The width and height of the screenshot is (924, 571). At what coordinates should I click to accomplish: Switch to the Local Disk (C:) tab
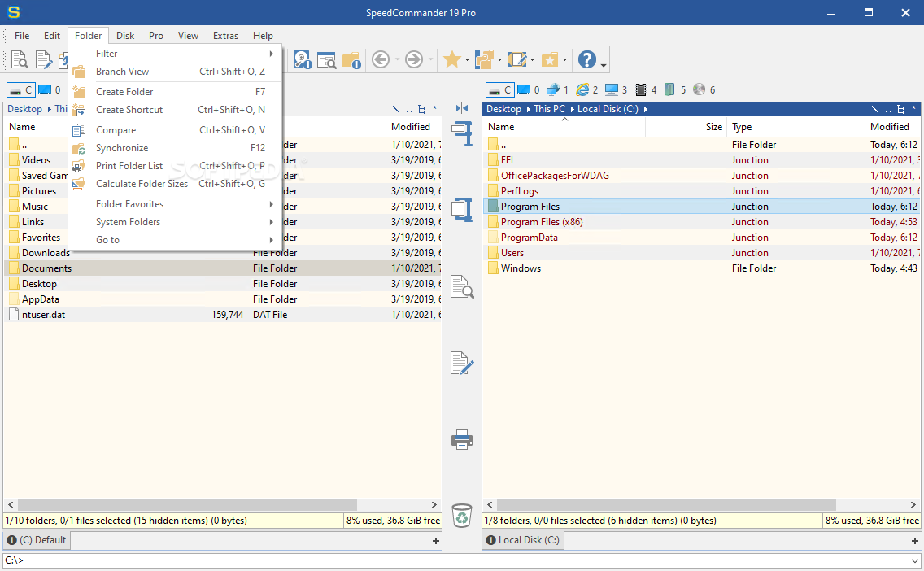tap(522, 540)
